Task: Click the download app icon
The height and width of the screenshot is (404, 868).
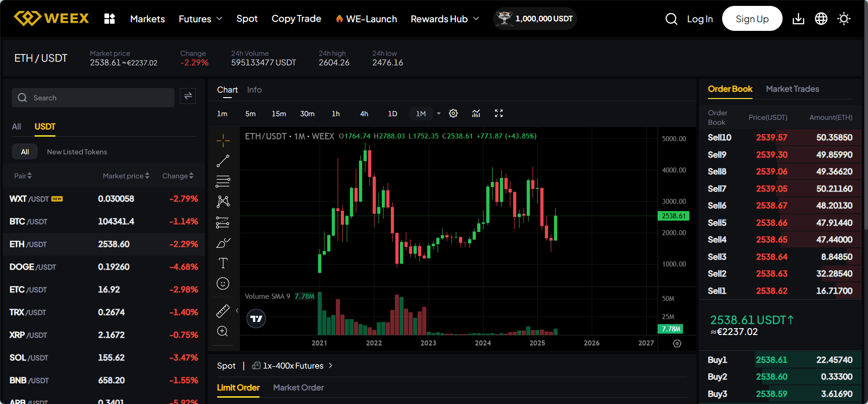Action: [798, 19]
